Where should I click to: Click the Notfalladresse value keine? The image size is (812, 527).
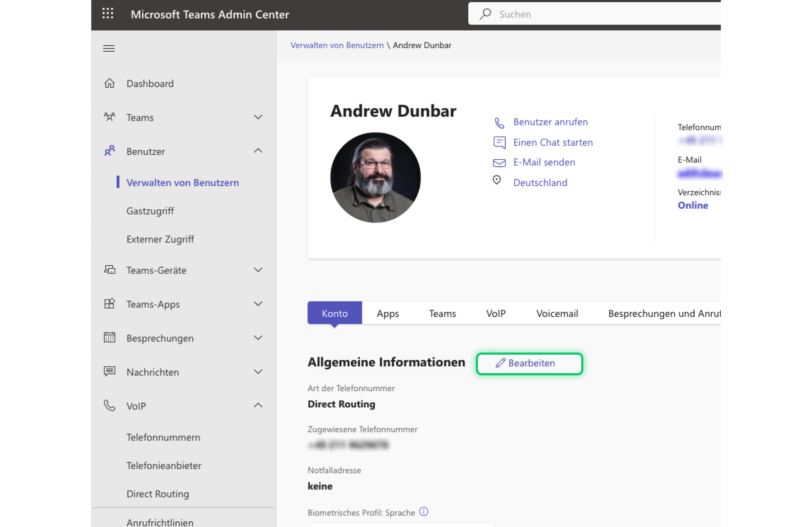coord(320,486)
